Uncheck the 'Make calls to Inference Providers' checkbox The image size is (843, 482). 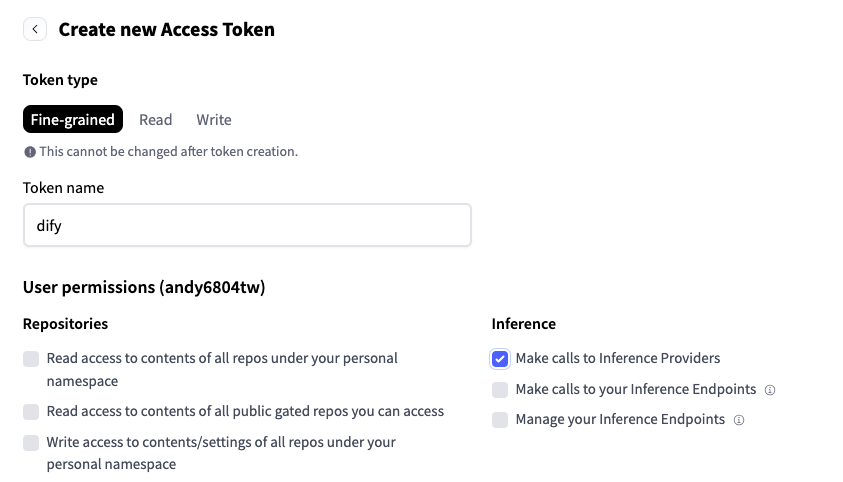(x=500, y=359)
